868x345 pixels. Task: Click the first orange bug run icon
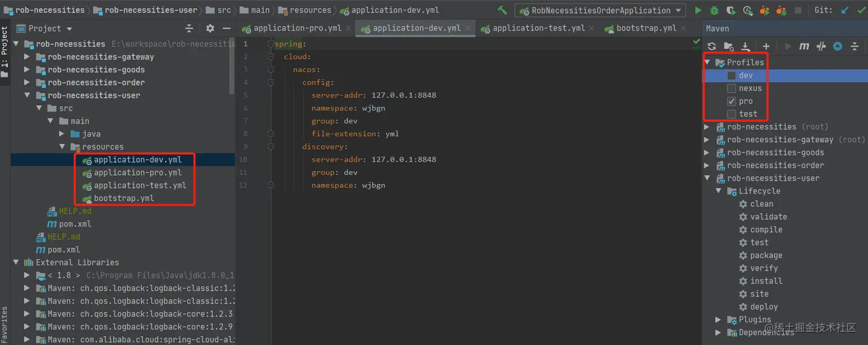[x=764, y=10]
